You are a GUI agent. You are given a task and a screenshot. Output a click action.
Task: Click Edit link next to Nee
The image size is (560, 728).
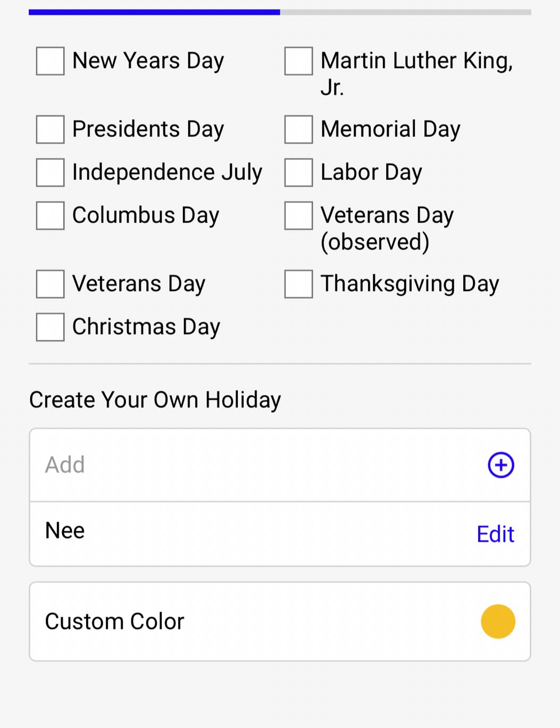(495, 534)
